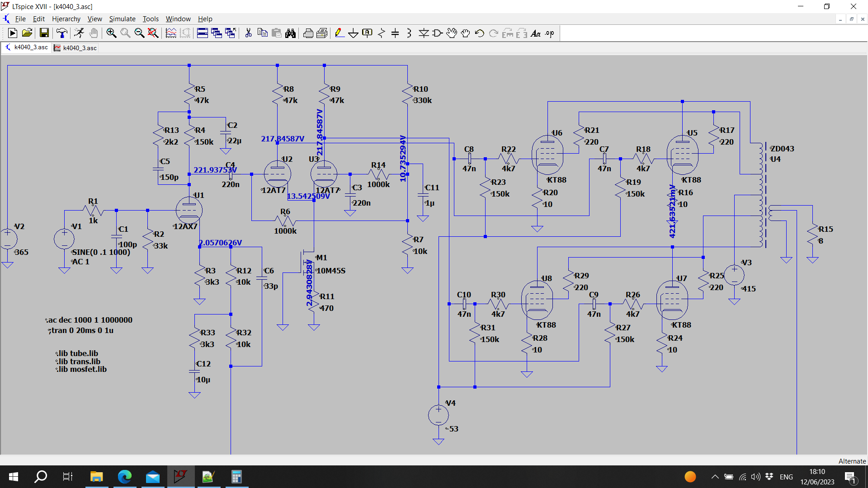Click the V4 '-53' voltage source value
Screen dimensions: 868x488
(452, 429)
